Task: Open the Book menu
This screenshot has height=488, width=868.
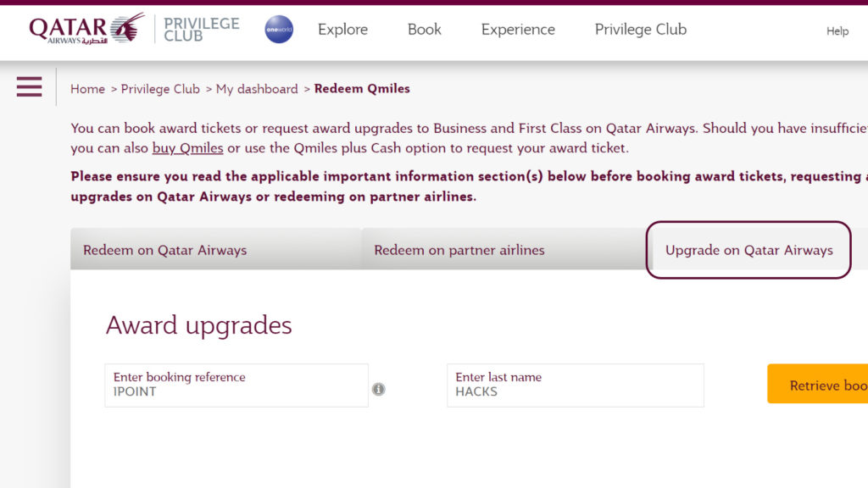Action: tap(424, 30)
